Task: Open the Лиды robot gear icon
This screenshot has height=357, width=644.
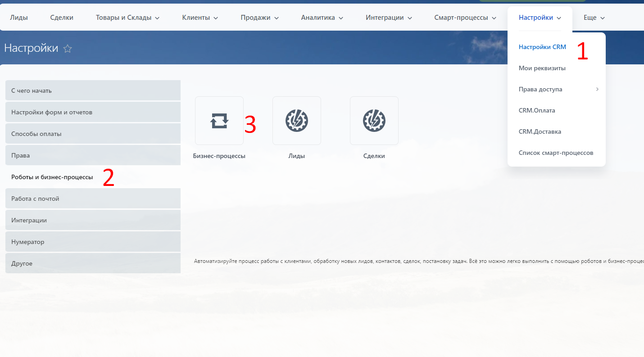Action: point(297,121)
